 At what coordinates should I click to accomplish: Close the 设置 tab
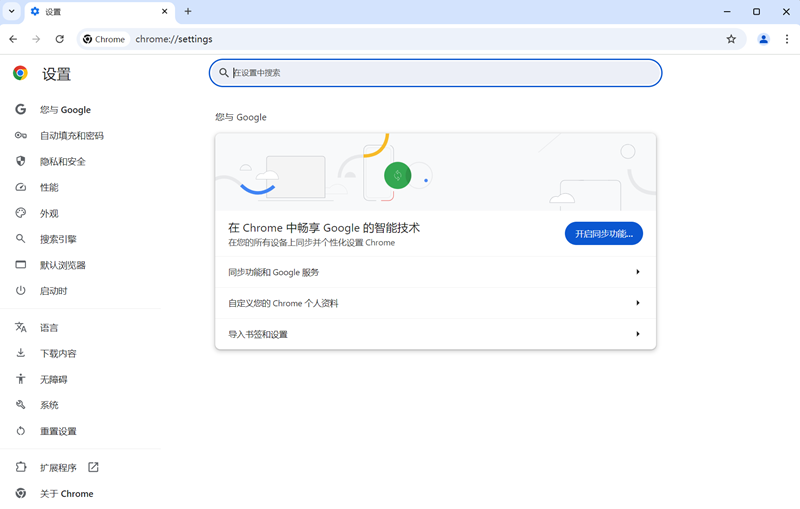coord(164,11)
